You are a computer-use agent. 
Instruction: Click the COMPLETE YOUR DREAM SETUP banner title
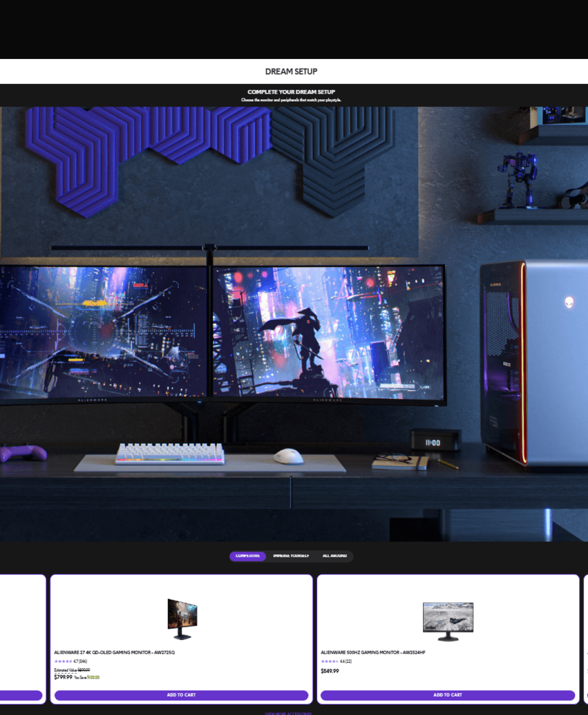point(291,92)
